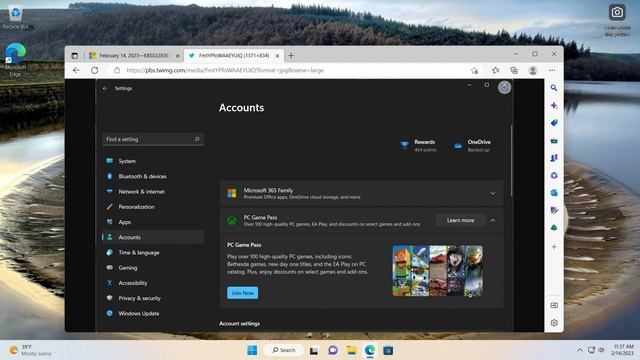Select System in Settings sidebar
640x360 pixels.
point(153,161)
